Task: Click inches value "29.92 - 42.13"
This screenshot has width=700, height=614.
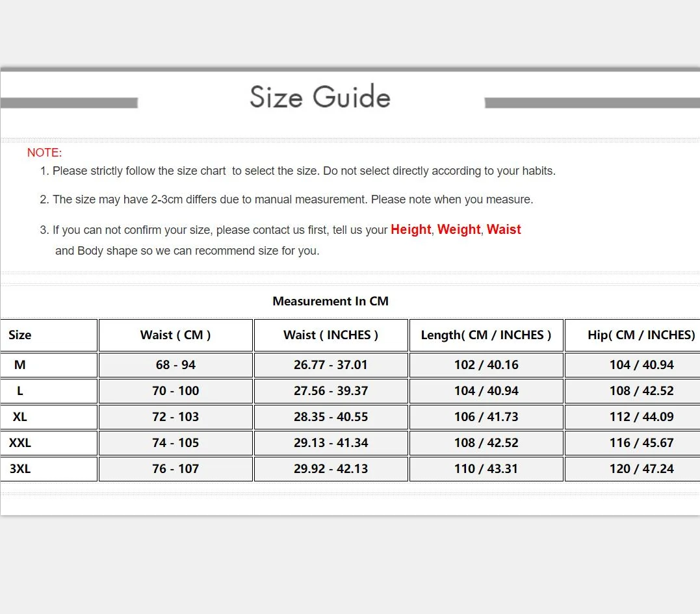Action: coord(331,468)
